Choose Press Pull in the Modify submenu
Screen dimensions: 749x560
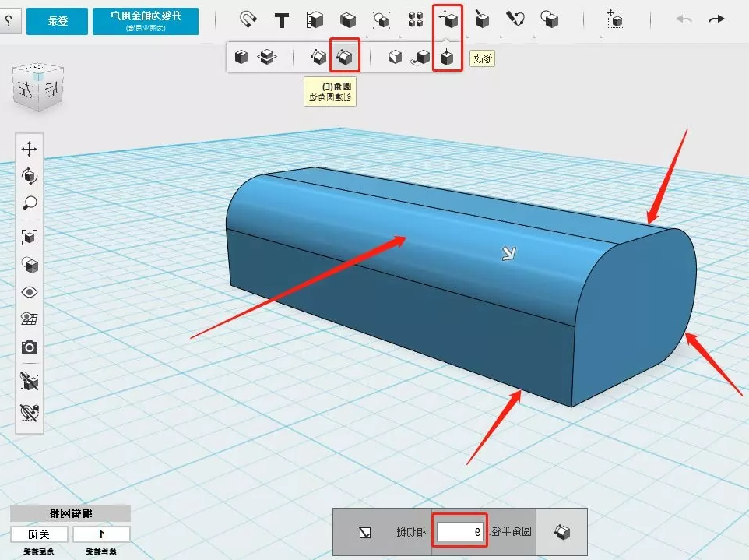447,57
